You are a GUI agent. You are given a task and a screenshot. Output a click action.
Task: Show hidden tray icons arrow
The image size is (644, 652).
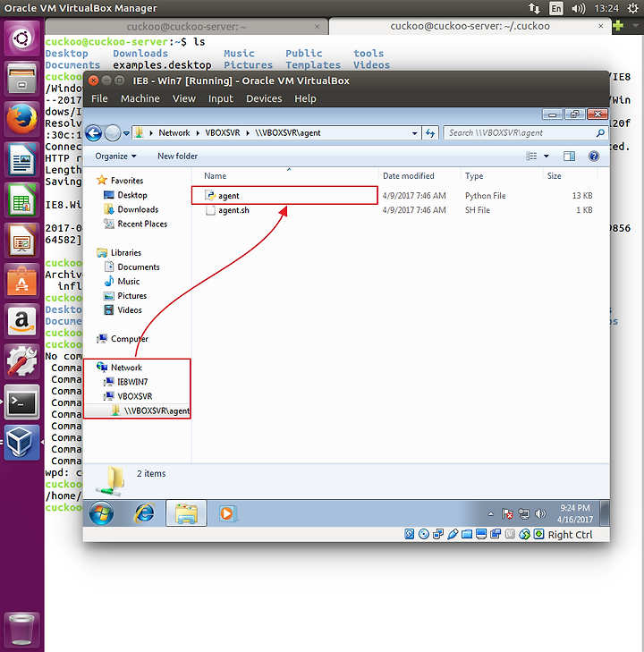click(491, 514)
